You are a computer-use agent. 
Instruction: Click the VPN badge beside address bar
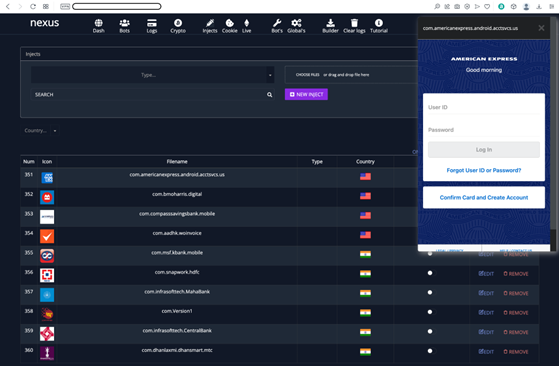click(x=65, y=6)
